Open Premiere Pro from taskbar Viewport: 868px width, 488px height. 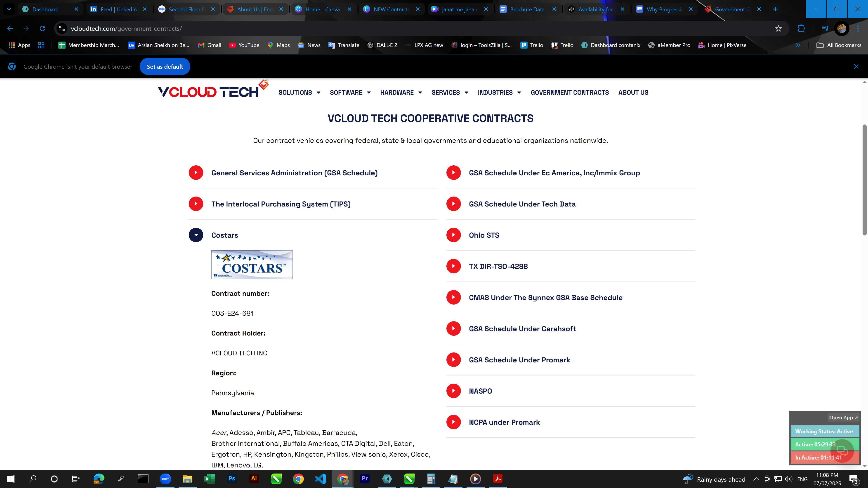(x=365, y=479)
